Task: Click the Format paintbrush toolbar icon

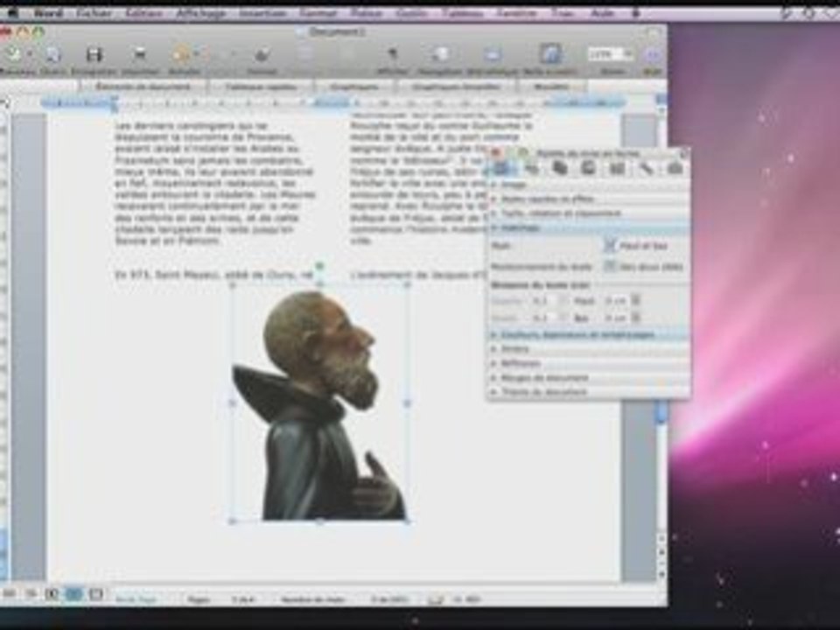Action: coord(262,54)
